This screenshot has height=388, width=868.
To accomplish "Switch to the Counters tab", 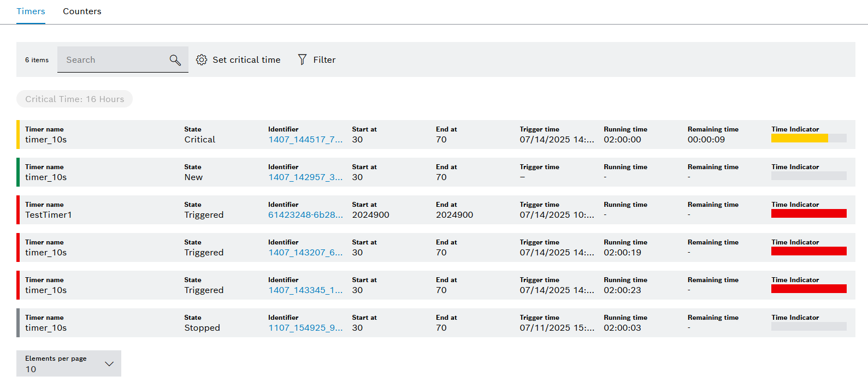I will tap(82, 11).
